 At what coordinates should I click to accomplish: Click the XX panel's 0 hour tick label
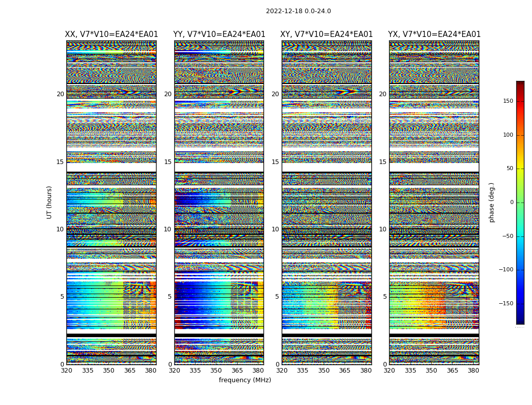pyautogui.click(x=62, y=364)
